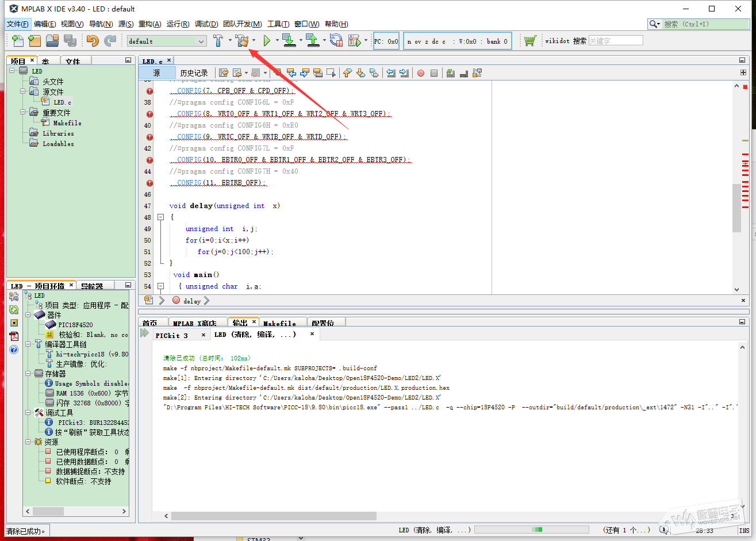Select the 源 source view button

[x=157, y=73]
